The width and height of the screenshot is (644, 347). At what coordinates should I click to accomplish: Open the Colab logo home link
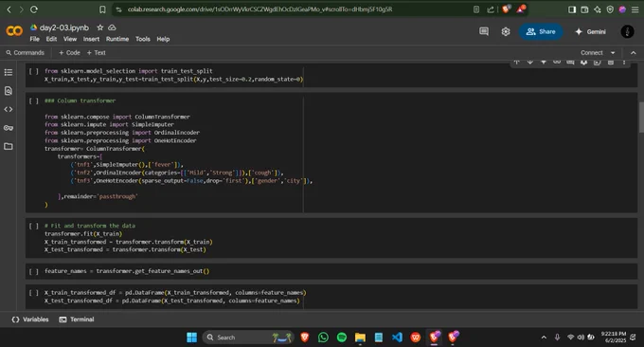(x=14, y=31)
